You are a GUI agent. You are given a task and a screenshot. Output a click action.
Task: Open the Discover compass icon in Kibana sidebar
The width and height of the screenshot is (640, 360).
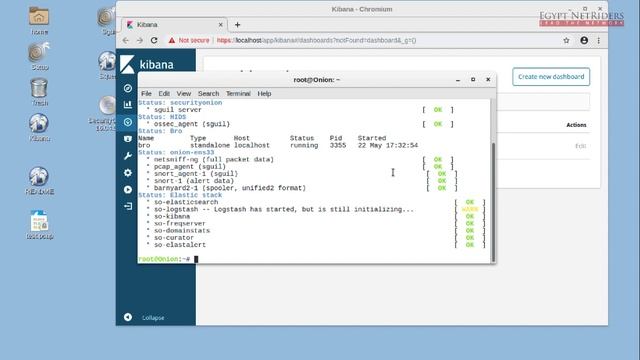[128, 88]
